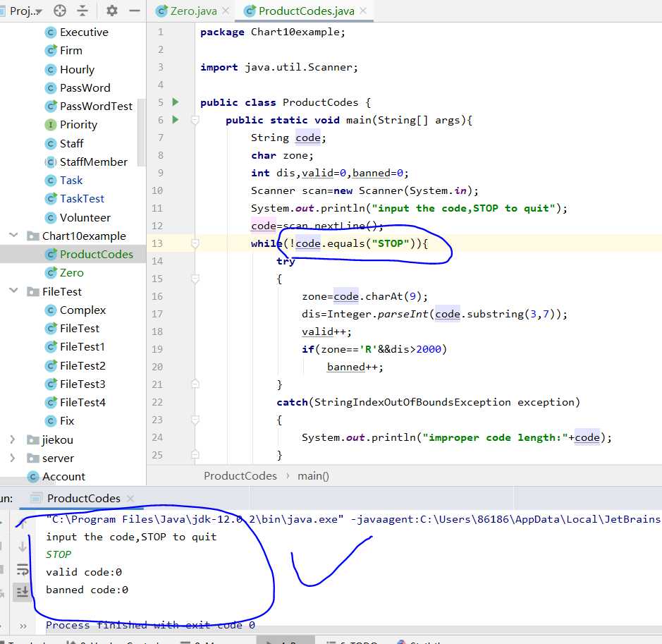Open Zero class in project tree

(x=71, y=273)
